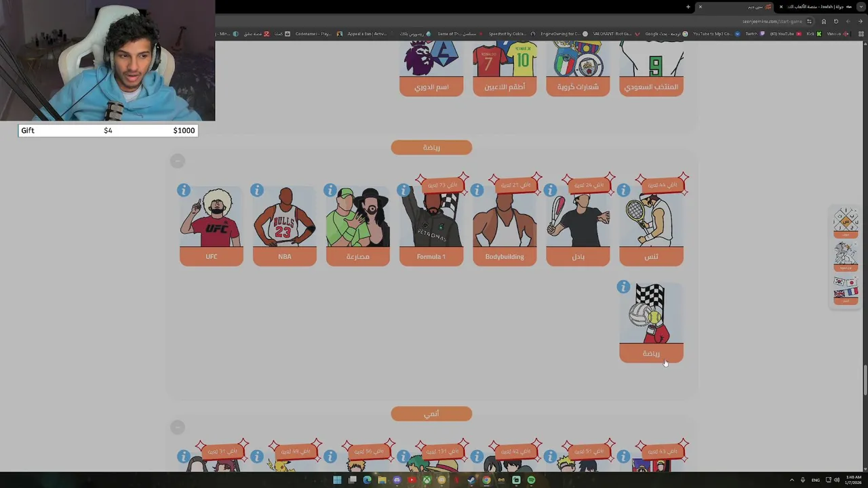The image size is (868, 488).
Task: Close the سين جيم active tab
Action: [701, 7]
